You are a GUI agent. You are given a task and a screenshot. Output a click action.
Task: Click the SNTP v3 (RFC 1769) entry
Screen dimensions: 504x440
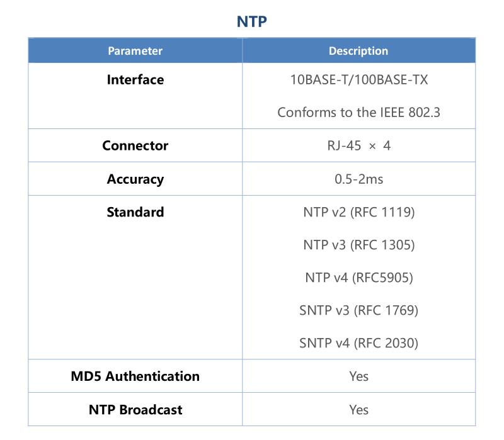(358, 310)
